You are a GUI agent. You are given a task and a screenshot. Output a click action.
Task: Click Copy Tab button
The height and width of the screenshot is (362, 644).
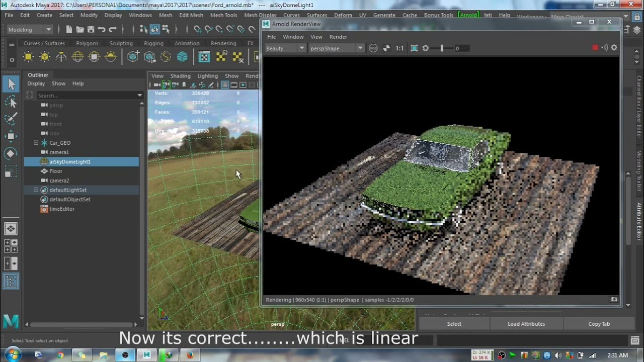(x=599, y=324)
